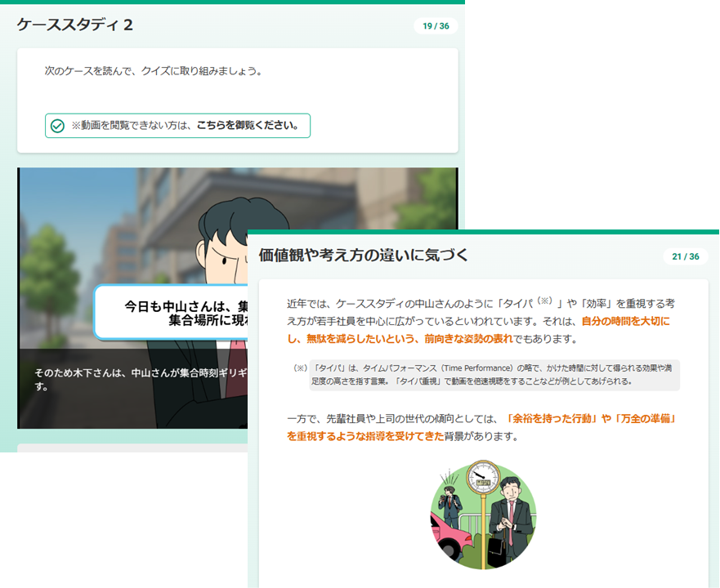Select the 価値観や考え方の違いに気づく heading
Screen dimensions: 720x588
coord(363,255)
